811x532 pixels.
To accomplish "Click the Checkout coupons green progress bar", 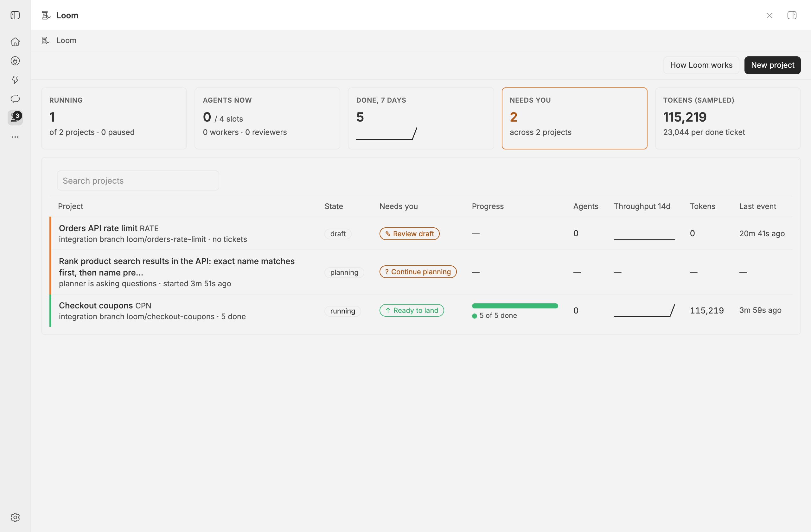I will [515, 306].
